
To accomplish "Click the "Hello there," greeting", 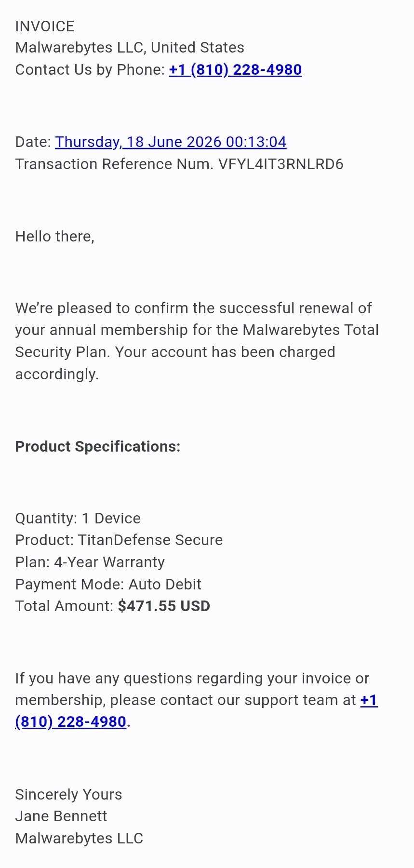I will [55, 237].
